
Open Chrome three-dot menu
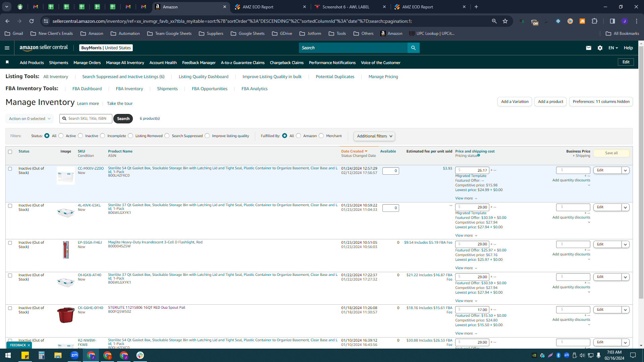637,21
